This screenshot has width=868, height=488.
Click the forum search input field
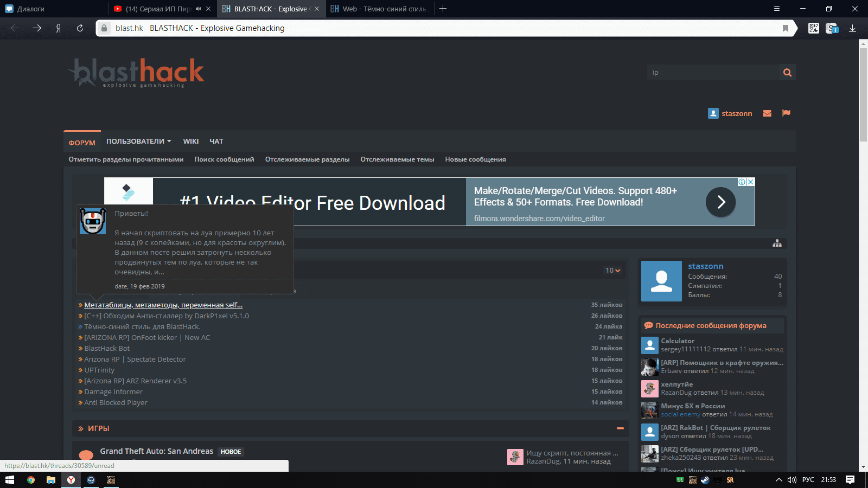pos(712,73)
